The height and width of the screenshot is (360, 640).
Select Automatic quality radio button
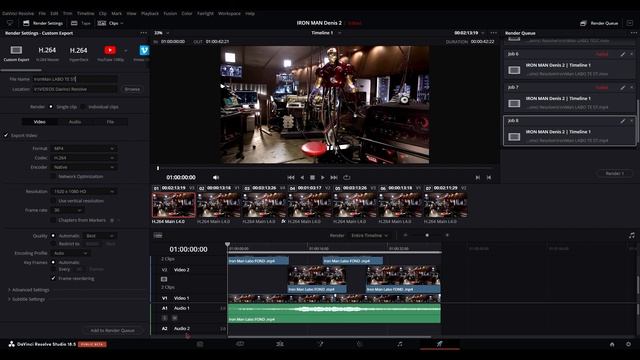[53, 236]
